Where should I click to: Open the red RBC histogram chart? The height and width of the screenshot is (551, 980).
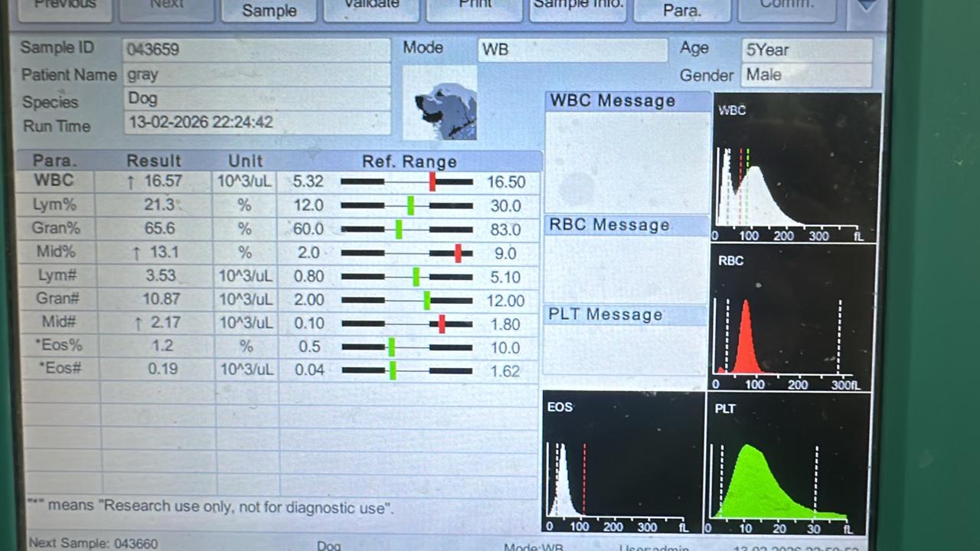tap(792, 318)
